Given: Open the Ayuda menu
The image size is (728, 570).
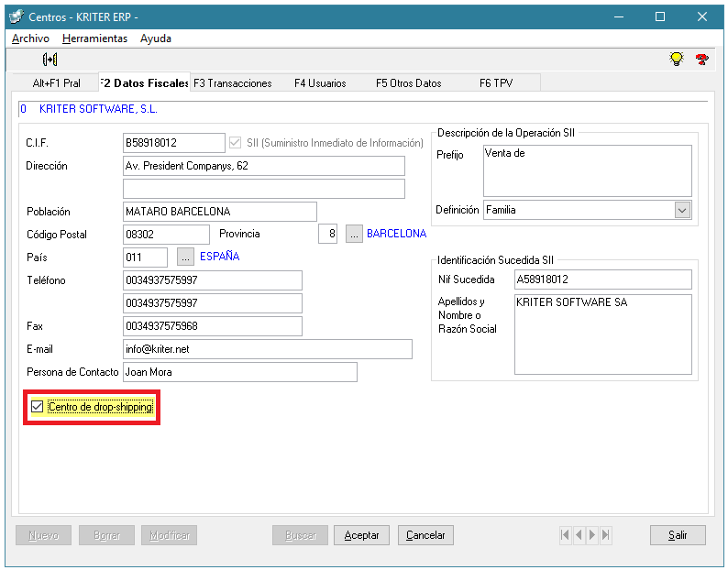Looking at the screenshot, I should 156,38.
